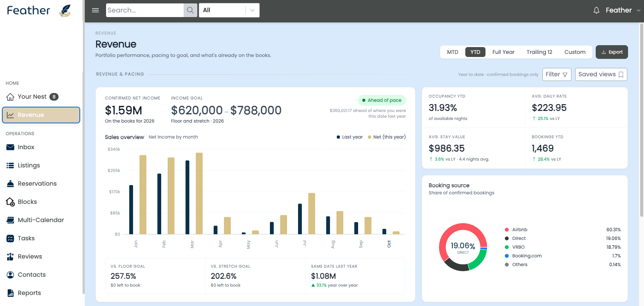Click the Multi-Calendar icon
The width and height of the screenshot is (644, 306).
pos(10,220)
